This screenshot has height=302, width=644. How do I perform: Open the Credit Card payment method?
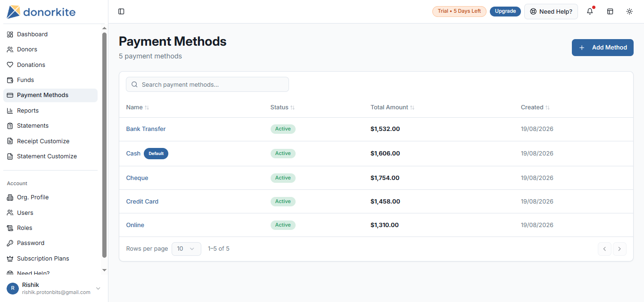tap(142, 202)
